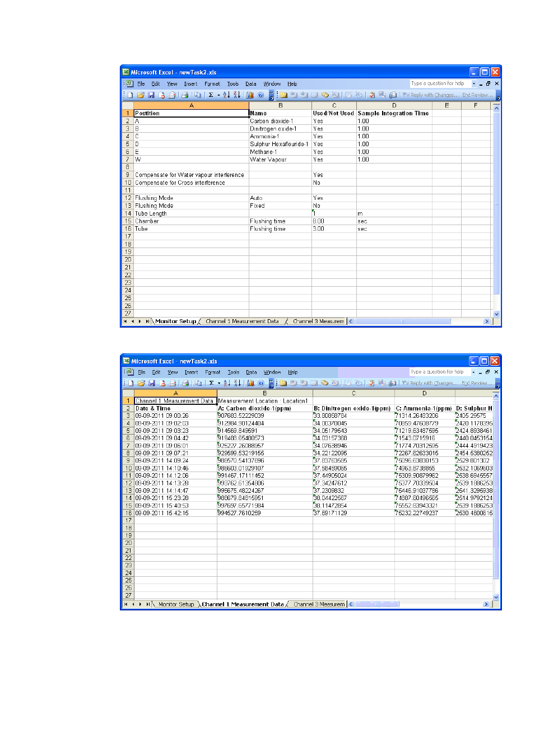Click Sort Descending icon in Monitor Setup window
This screenshot has width=535, height=756.
click(236, 95)
